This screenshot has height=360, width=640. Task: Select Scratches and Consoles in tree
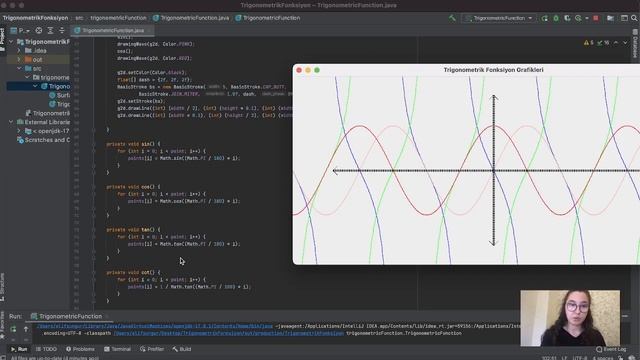[x=43, y=140]
